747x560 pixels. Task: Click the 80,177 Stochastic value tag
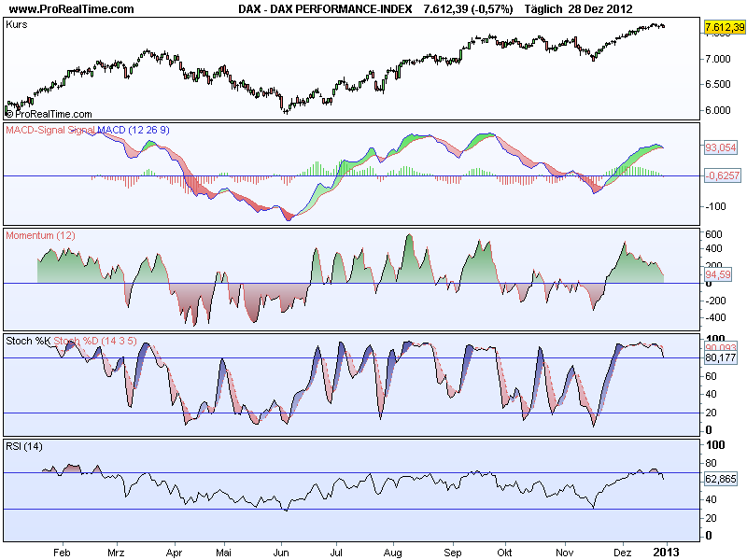721,357
